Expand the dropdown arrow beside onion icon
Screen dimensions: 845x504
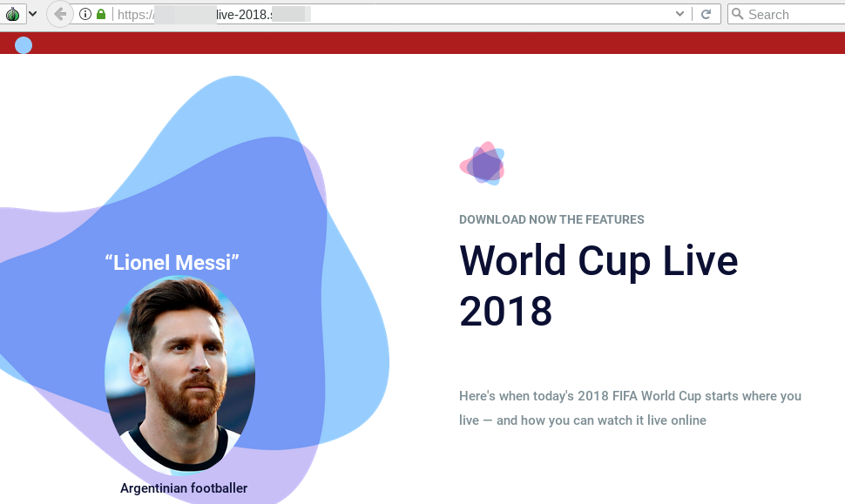tap(33, 14)
